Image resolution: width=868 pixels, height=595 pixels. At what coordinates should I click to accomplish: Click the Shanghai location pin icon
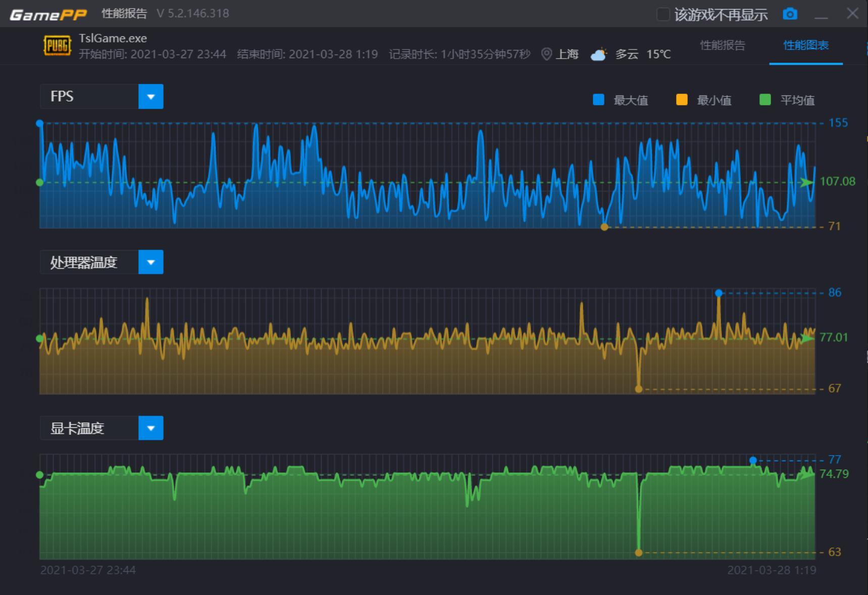(x=546, y=54)
